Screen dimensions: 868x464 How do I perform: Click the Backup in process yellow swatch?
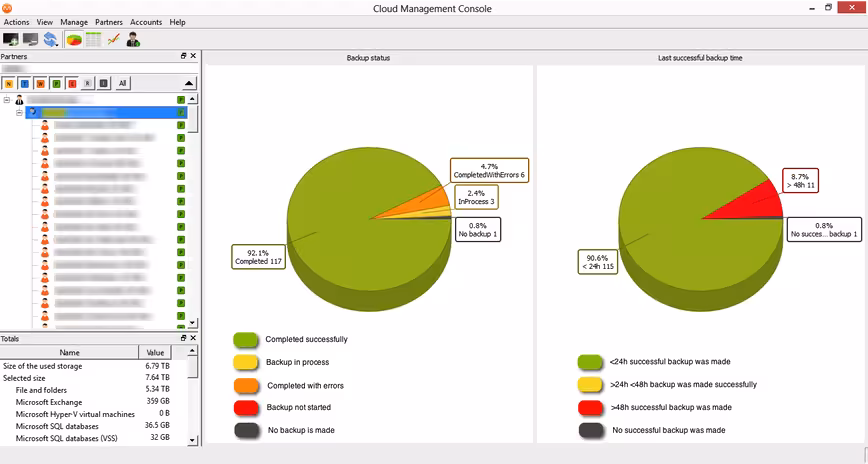(246, 363)
